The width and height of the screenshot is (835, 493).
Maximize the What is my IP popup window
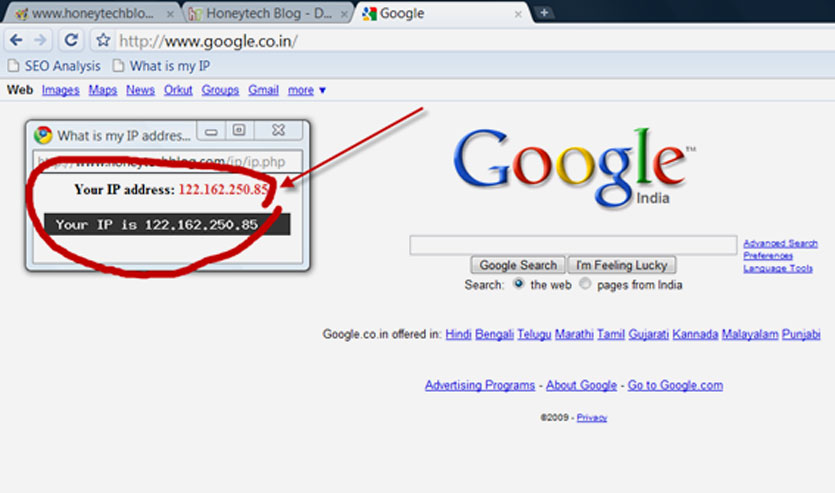tap(239, 130)
